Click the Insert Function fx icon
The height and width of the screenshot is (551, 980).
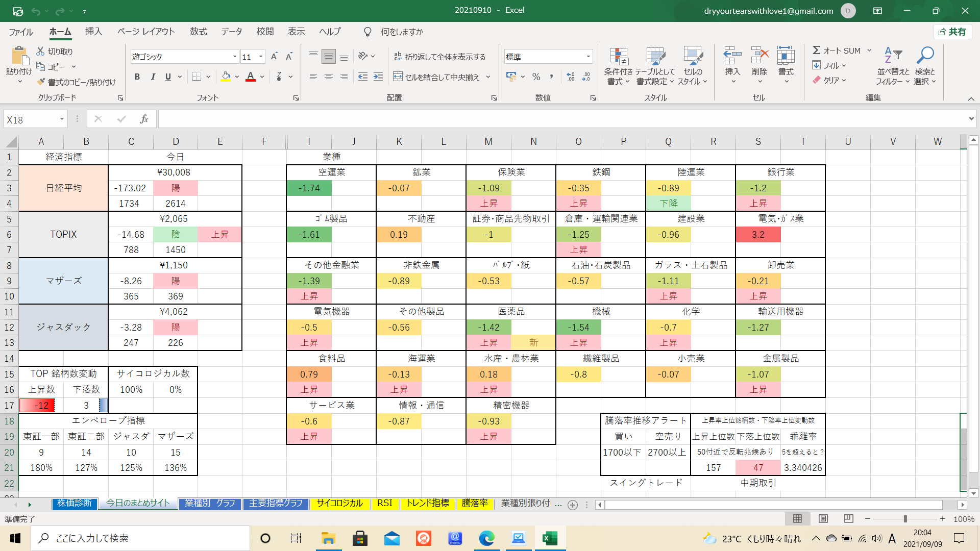(144, 119)
